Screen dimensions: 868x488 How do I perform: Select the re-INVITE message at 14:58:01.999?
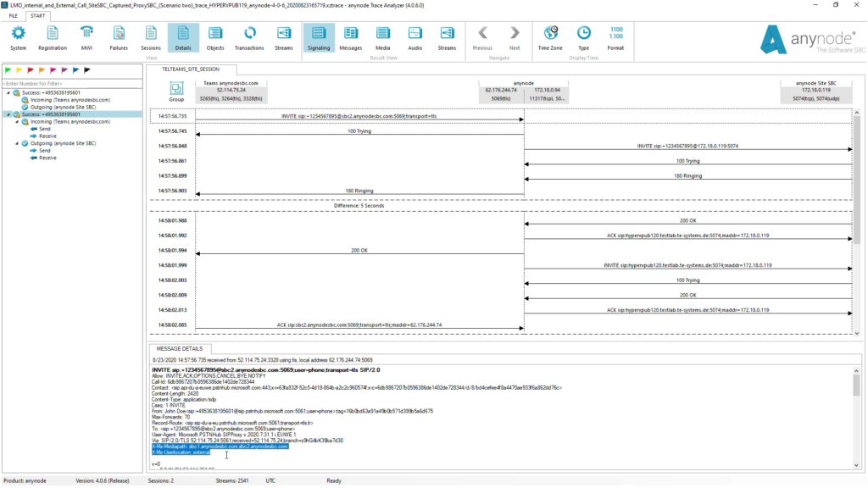pyautogui.click(x=687, y=265)
